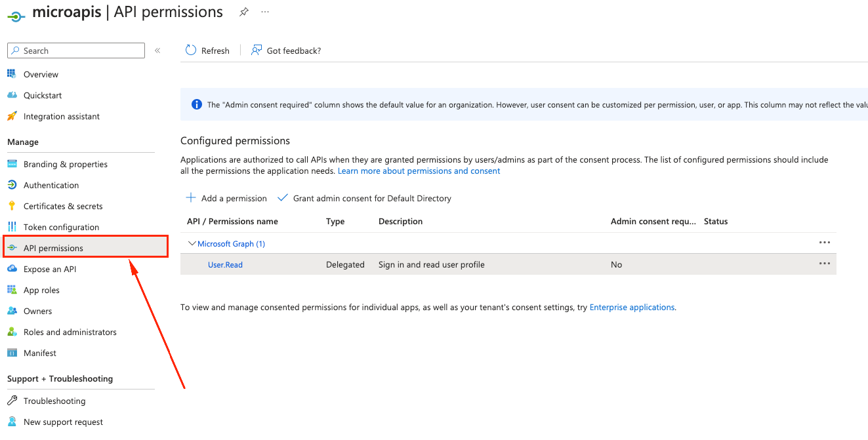
Task: Open the User.Read permission link
Action: click(x=225, y=264)
